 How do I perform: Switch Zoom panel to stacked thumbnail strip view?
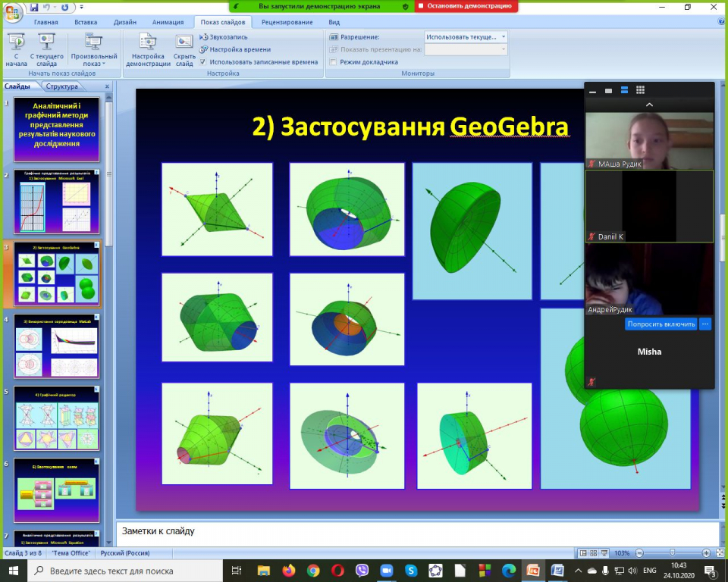[624, 90]
